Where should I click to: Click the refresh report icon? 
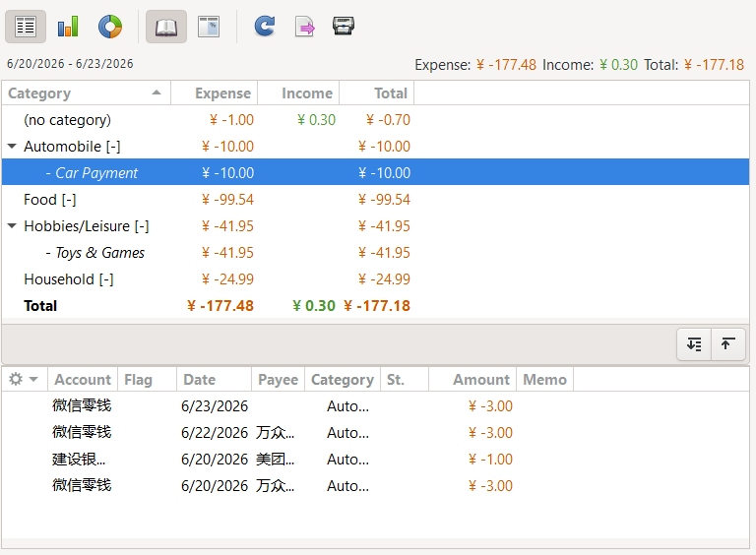(264, 26)
